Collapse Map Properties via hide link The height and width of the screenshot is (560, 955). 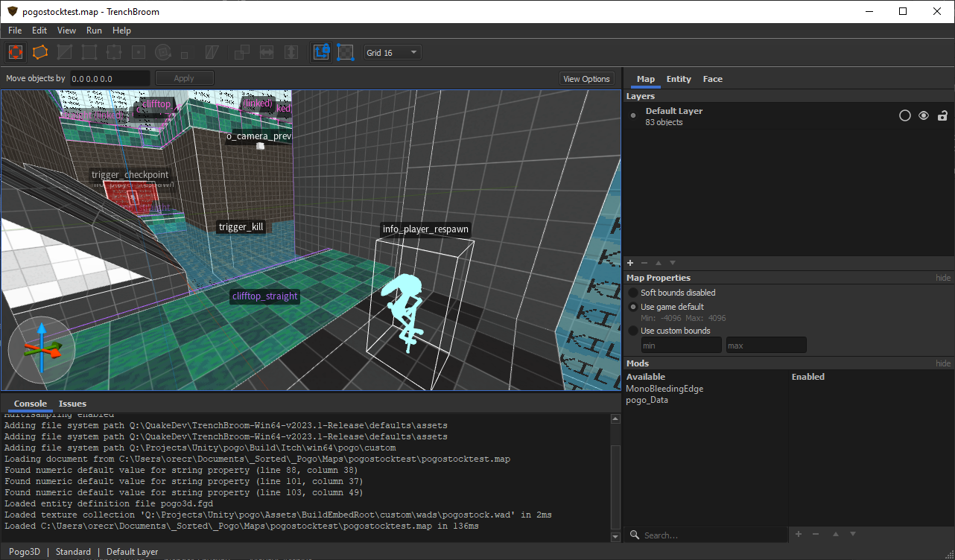[x=943, y=278]
